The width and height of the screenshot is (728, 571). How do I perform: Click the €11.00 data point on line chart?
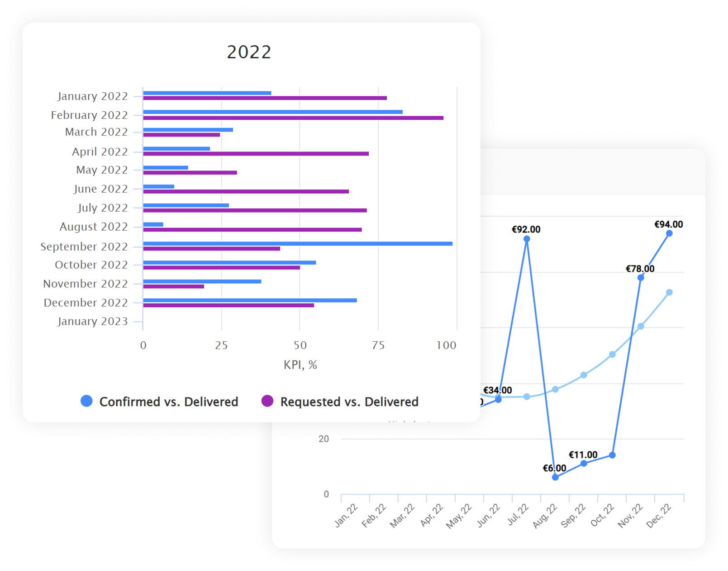pos(584,463)
